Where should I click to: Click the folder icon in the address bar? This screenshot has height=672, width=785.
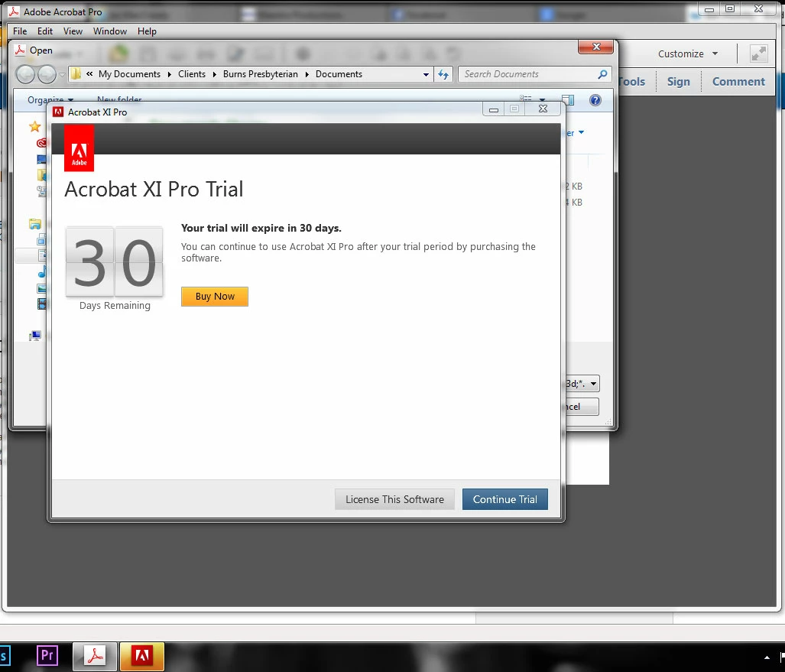click(76, 74)
